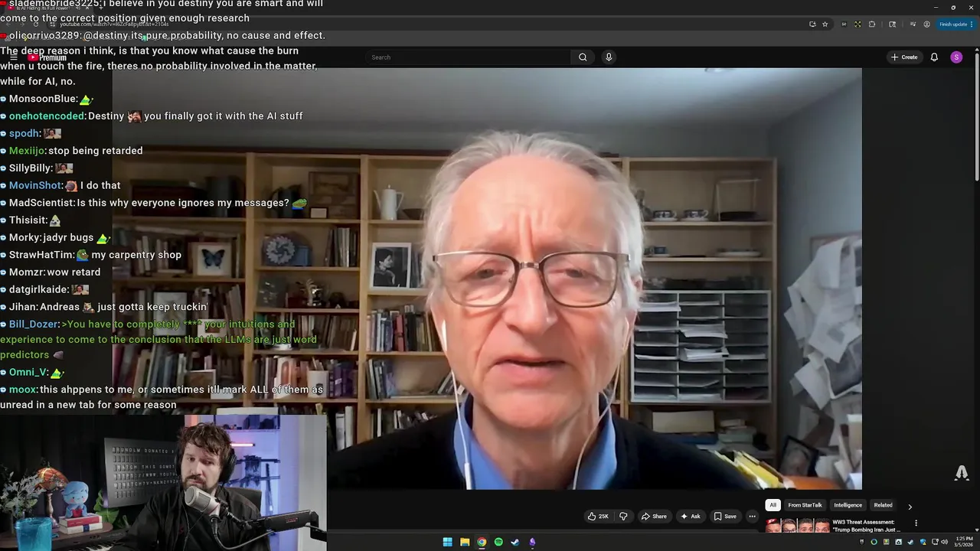Click the Ask AI sparkle button
This screenshot has height=551, width=980.
point(690,517)
